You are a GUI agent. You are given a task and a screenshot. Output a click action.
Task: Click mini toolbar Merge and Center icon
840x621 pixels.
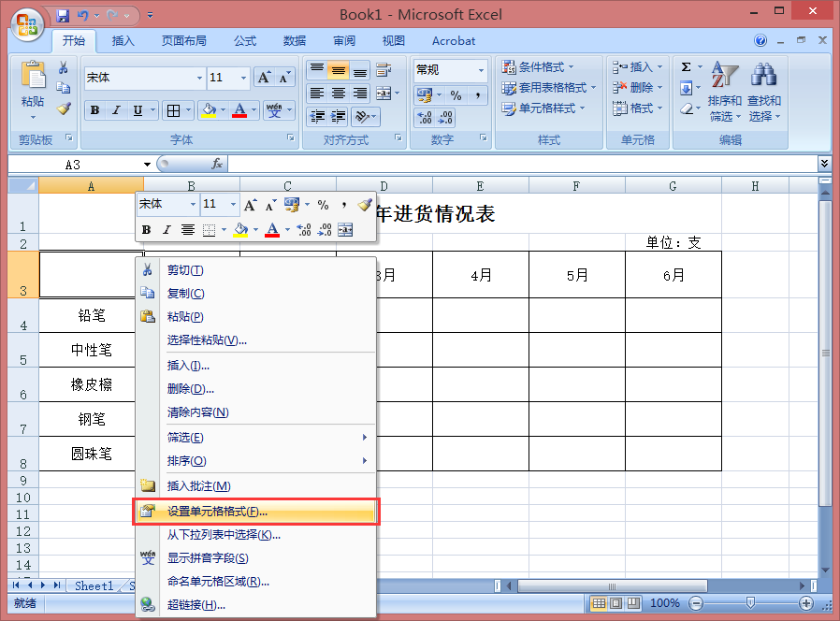[x=345, y=230]
